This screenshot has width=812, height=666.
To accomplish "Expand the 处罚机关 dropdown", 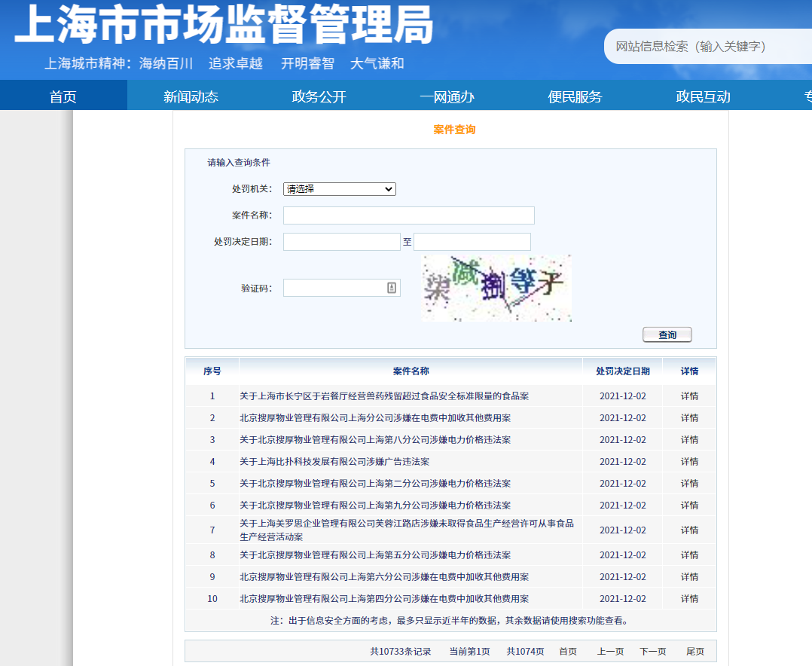I will 339,189.
